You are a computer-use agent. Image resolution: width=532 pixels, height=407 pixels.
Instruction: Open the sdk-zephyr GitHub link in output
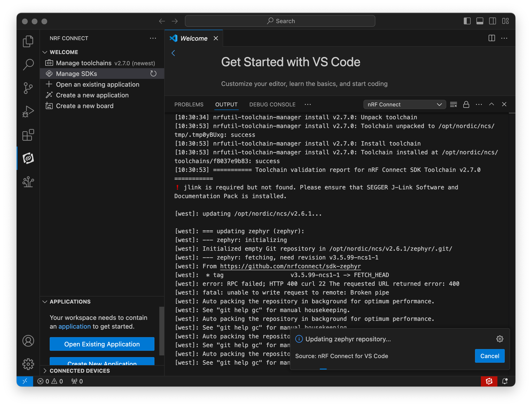[x=290, y=266]
